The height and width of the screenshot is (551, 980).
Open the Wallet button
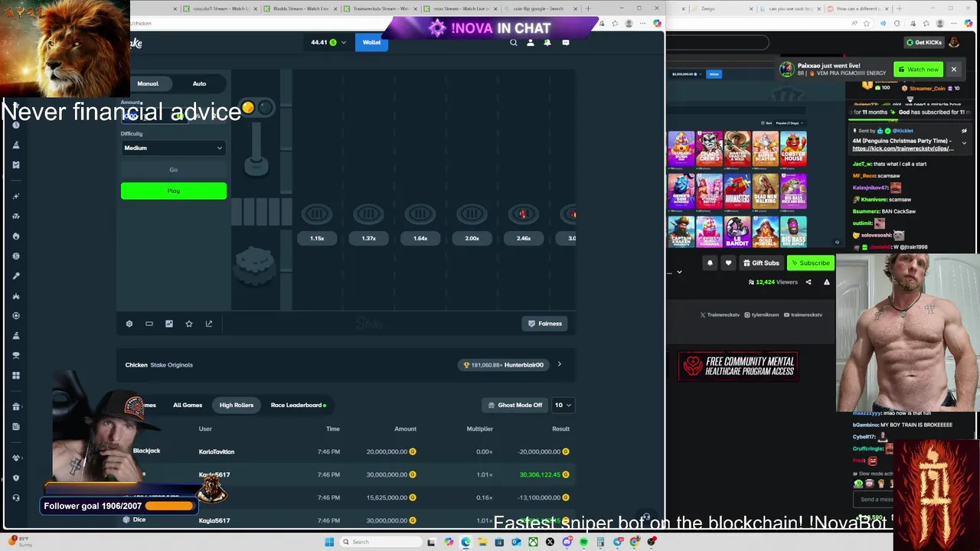[x=371, y=43]
